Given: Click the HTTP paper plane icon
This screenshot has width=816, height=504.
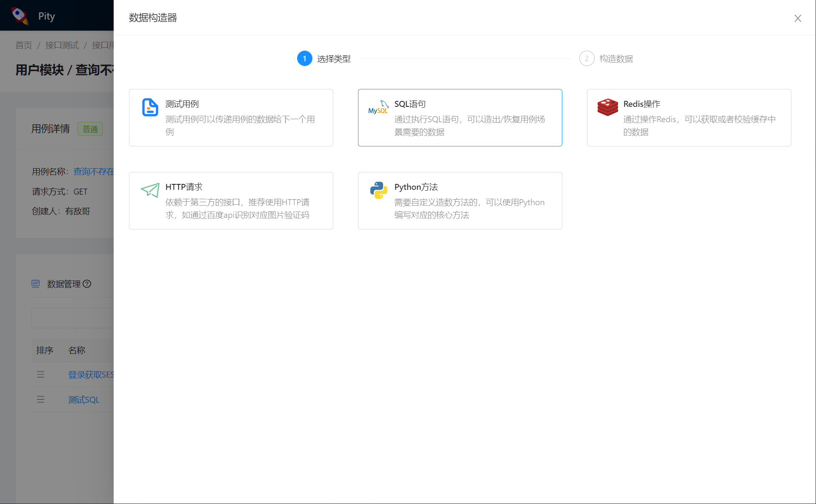Looking at the screenshot, I should (150, 190).
